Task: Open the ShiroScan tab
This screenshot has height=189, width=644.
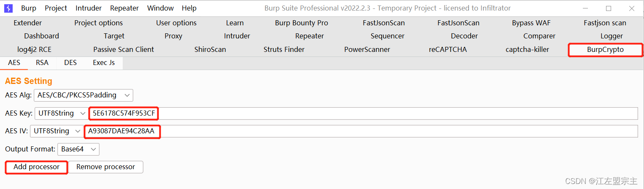Action: click(210, 50)
